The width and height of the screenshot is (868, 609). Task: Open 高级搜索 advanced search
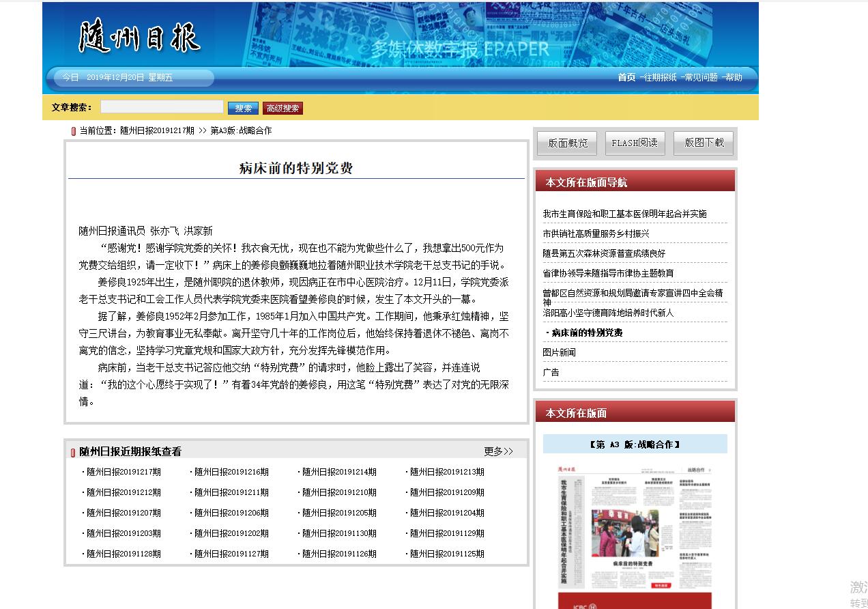click(x=283, y=108)
